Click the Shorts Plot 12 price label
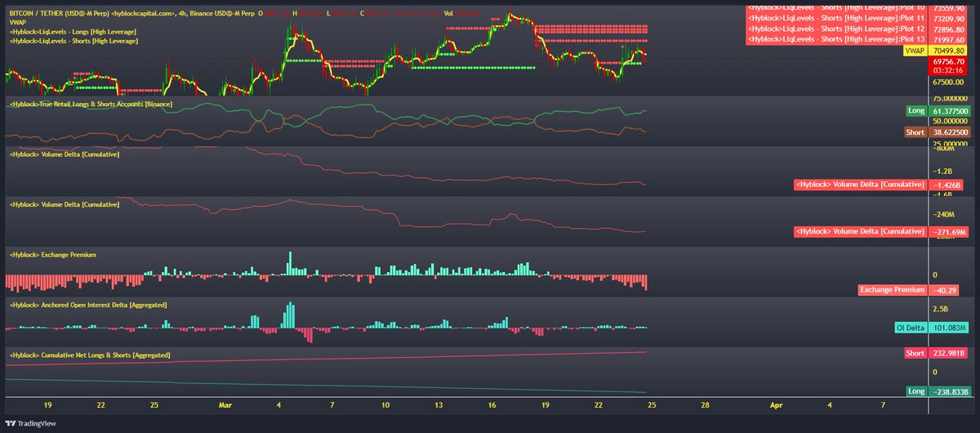 pos(836,29)
